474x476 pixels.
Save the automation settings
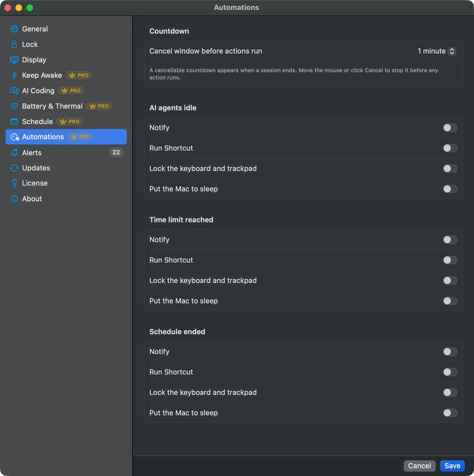point(452,466)
